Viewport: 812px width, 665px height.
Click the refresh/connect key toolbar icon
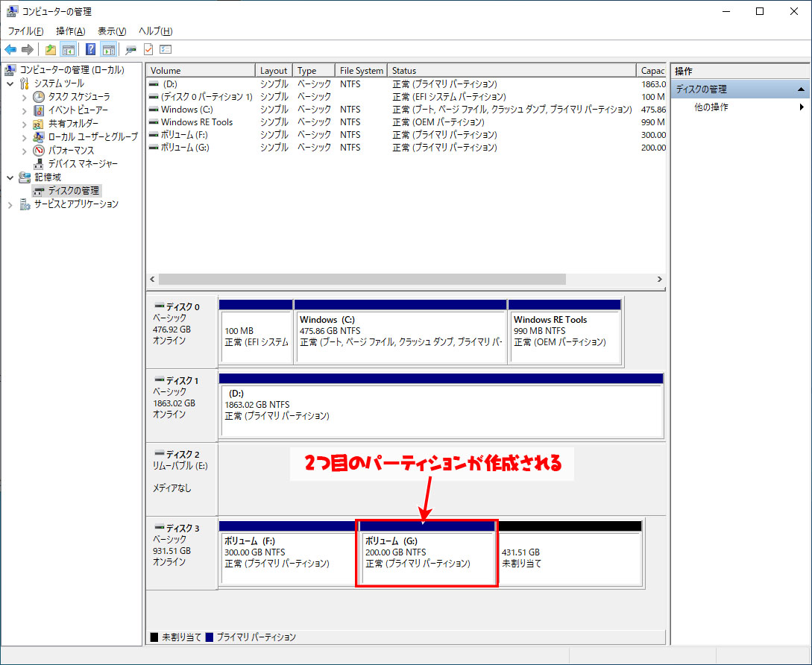coord(131,50)
